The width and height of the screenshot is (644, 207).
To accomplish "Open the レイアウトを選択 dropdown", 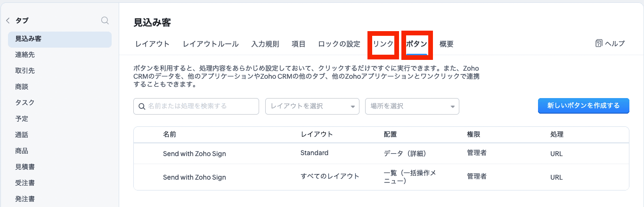I will (312, 107).
